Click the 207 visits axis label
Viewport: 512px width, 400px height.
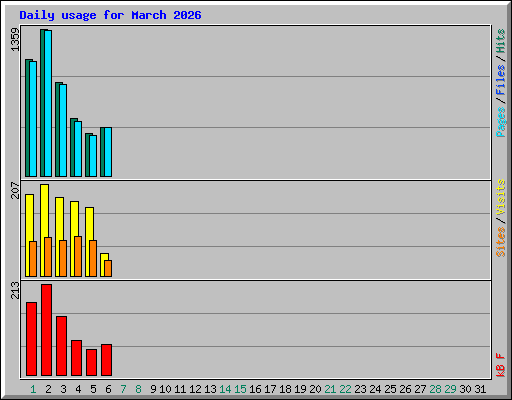pyautogui.click(x=15, y=190)
